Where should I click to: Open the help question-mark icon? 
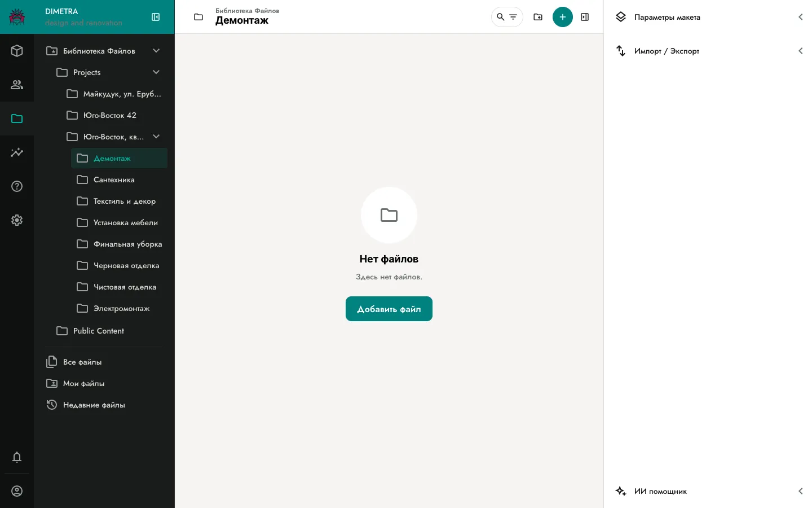pos(17,186)
